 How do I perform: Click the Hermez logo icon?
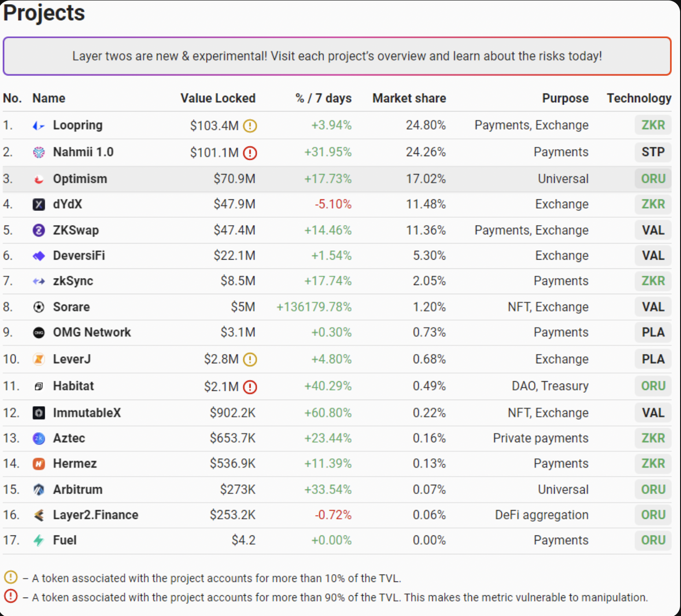point(39,464)
